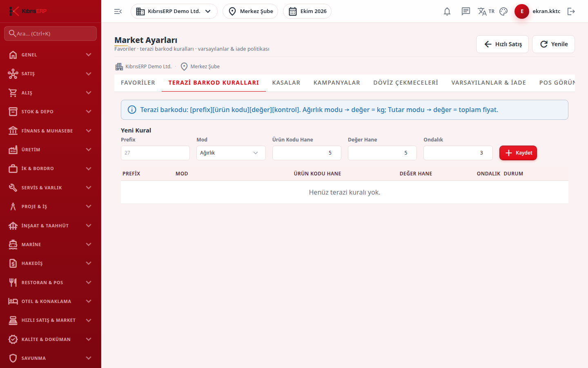
Task: Collapse the sidebar menu icon
Action: coord(118,11)
